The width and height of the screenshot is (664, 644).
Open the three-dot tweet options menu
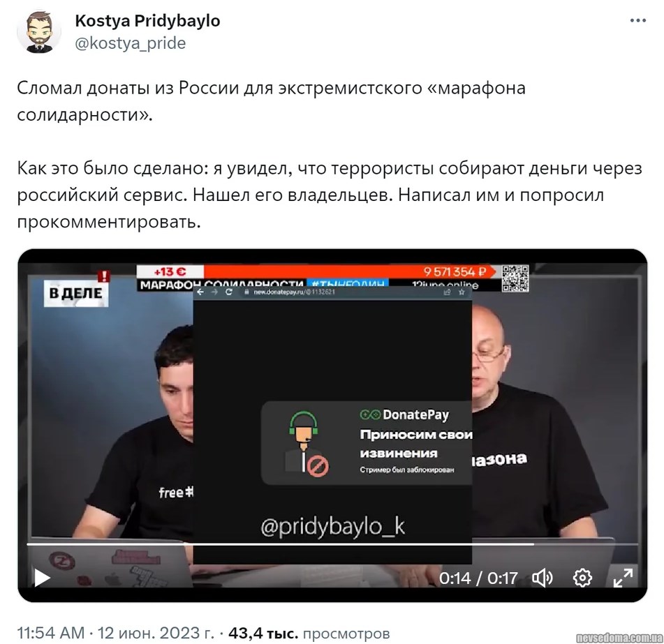point(637,20)
